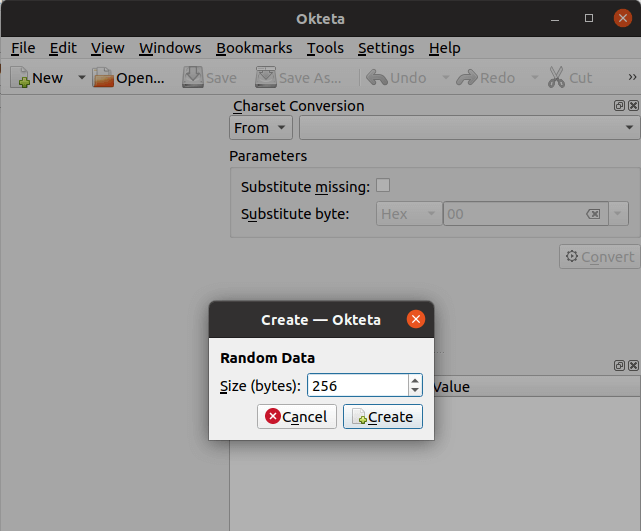Click Create in the Random Data dialog
The width and height of the screenshot is (641, 531).
(383, 417)
